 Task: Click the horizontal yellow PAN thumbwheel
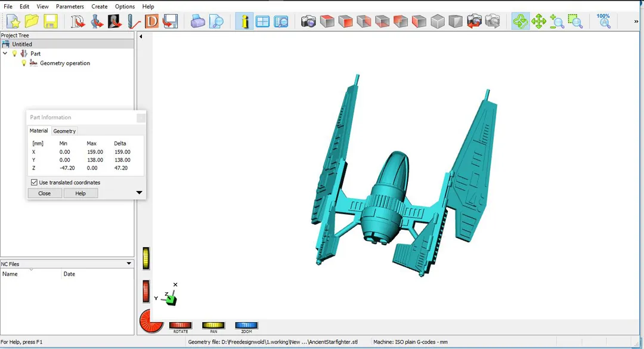pos(213,325)
